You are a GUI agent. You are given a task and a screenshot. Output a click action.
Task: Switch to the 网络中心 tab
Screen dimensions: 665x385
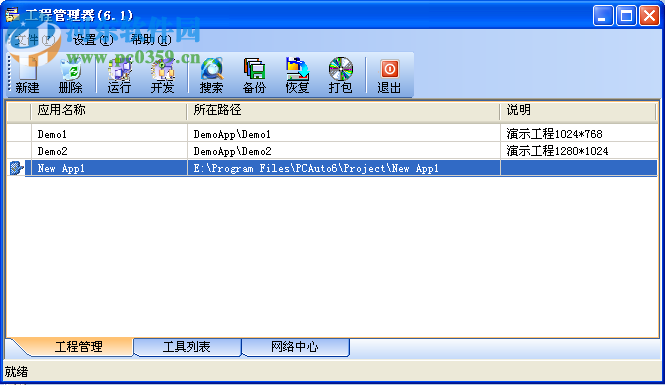click(295, 347)
